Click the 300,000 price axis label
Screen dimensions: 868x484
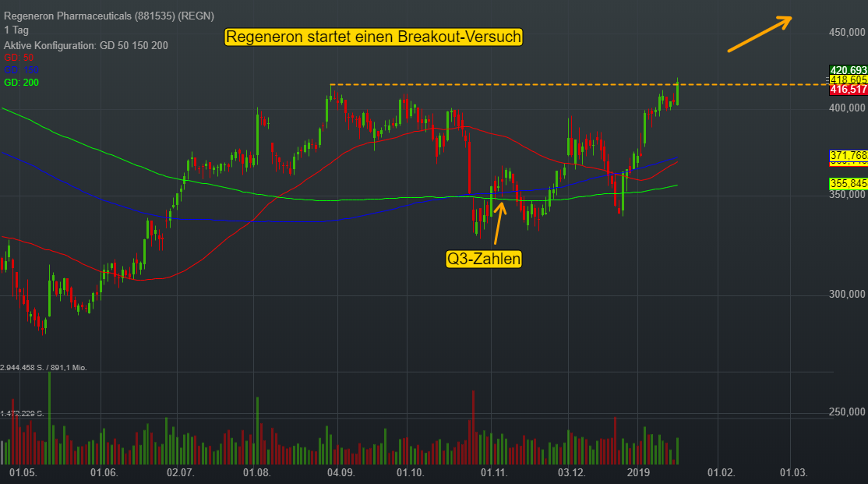[847, 294]
